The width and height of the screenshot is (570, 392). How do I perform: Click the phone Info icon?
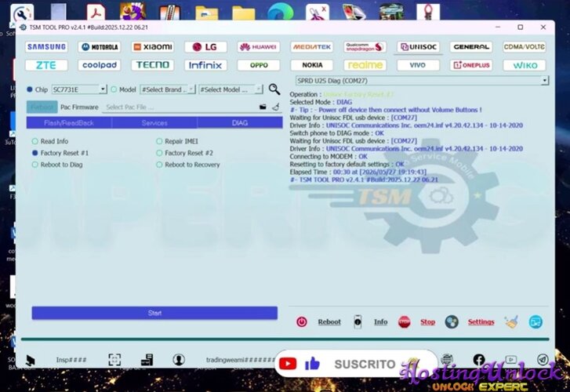358,321
